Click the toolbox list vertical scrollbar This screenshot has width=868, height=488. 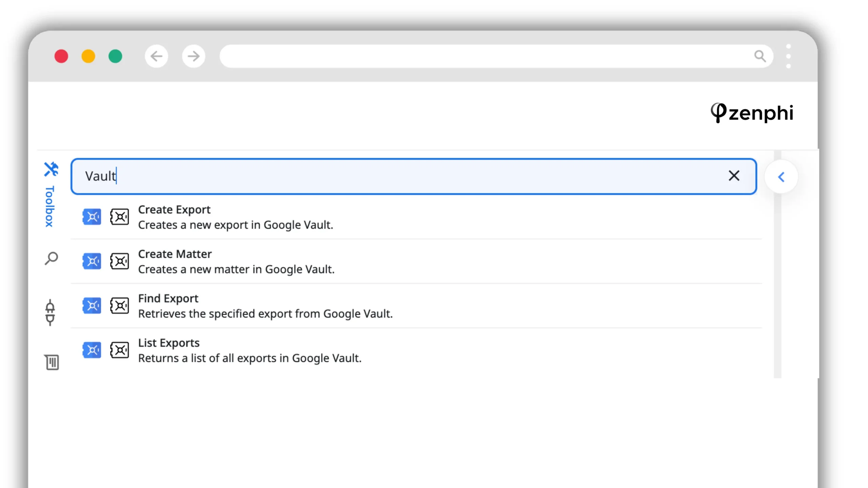point(777,264)
